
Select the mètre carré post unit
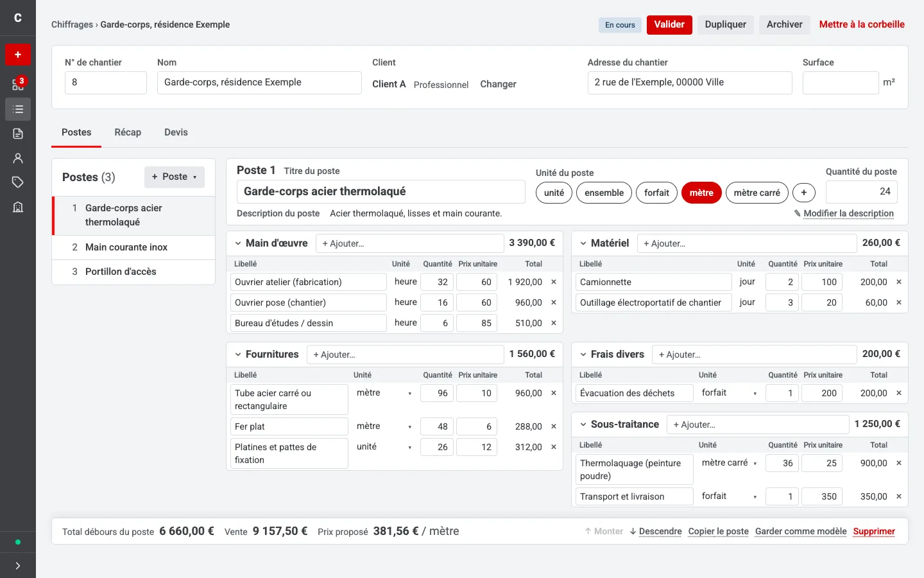point(757,193)
